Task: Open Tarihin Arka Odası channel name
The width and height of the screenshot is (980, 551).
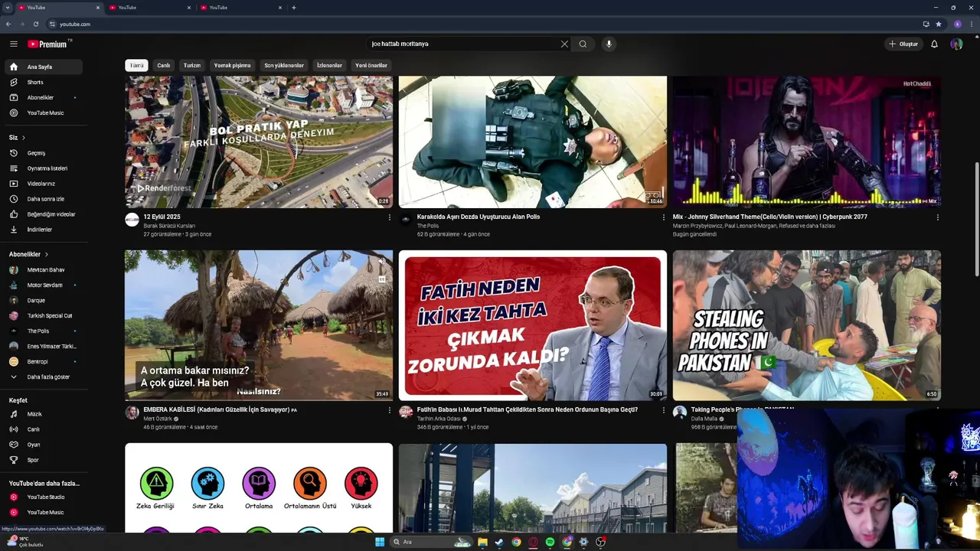Action: pos(439,419)
